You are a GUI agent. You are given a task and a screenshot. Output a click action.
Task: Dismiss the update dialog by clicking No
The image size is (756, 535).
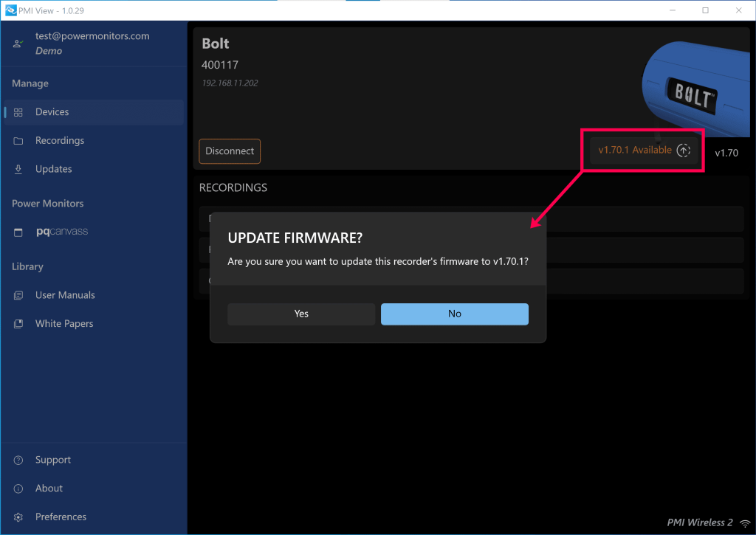click(x=454, y=314)
